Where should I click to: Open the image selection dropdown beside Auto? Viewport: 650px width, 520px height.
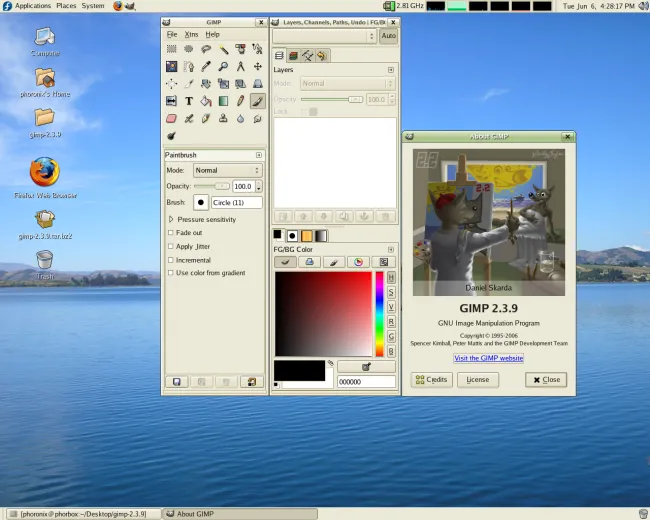click(324, 36)
